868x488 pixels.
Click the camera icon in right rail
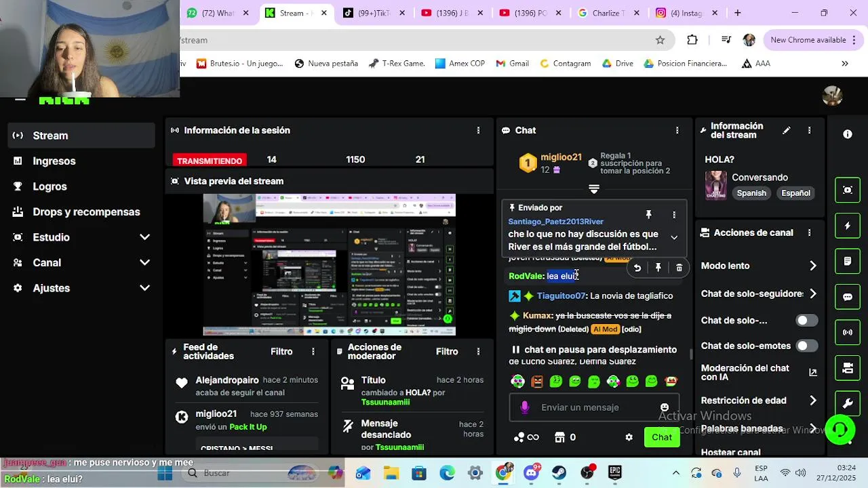[848, 368]
